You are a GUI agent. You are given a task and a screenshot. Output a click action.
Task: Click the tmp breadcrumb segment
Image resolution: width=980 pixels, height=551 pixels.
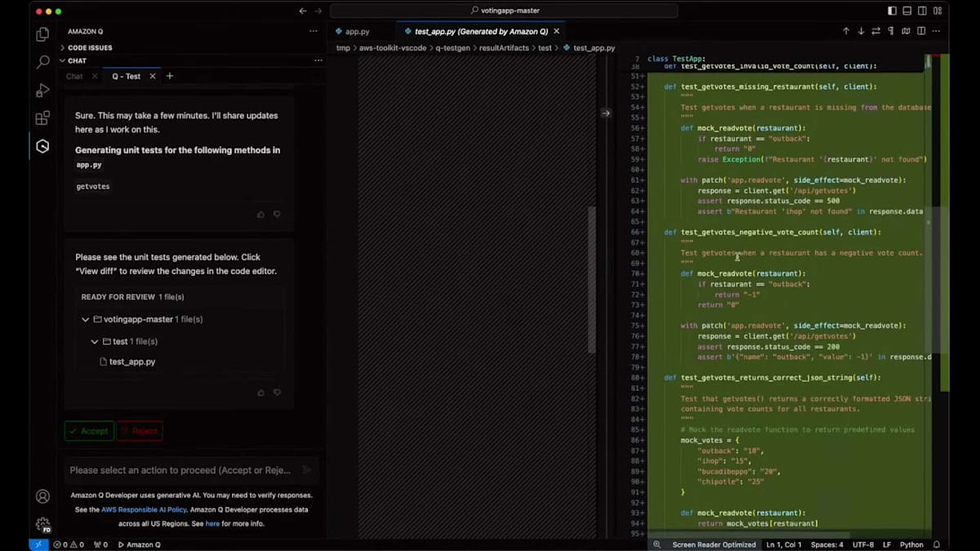pyautogui.click(x=343, y=48)
